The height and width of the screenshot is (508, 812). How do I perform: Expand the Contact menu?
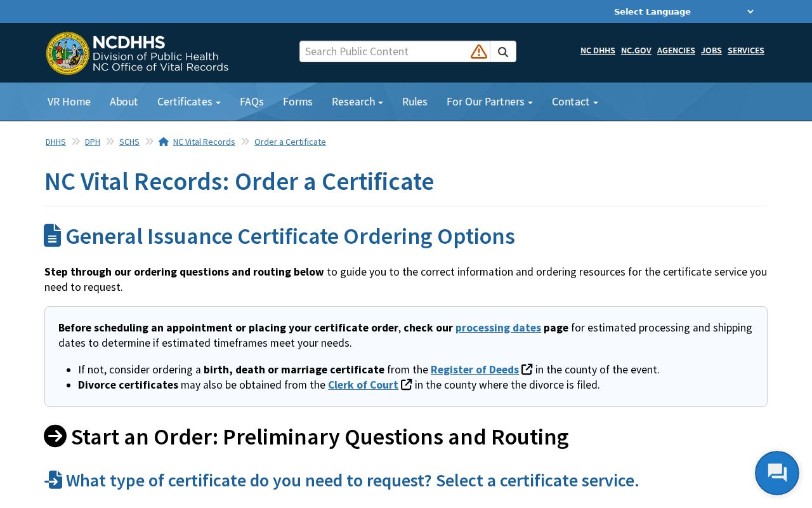click(x=575, y=102)
